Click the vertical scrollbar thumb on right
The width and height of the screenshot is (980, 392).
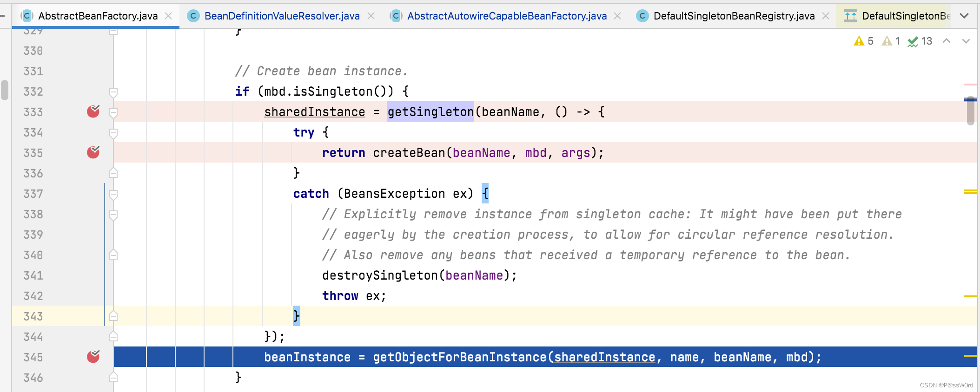tap(970, 111)
